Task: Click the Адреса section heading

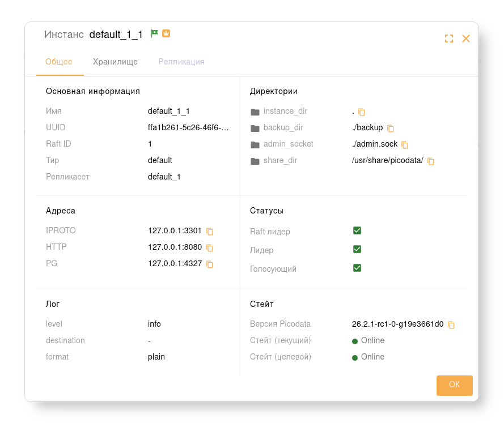Action: point(61,211)
